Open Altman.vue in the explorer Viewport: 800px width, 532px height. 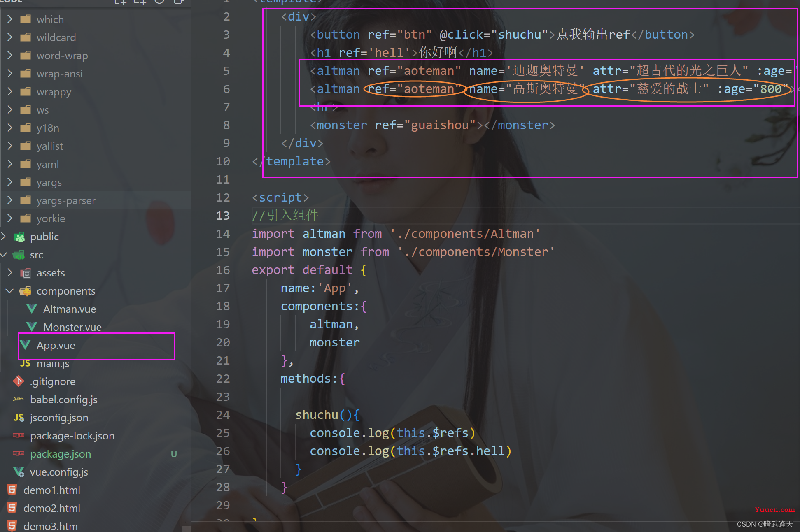[70, 309]
